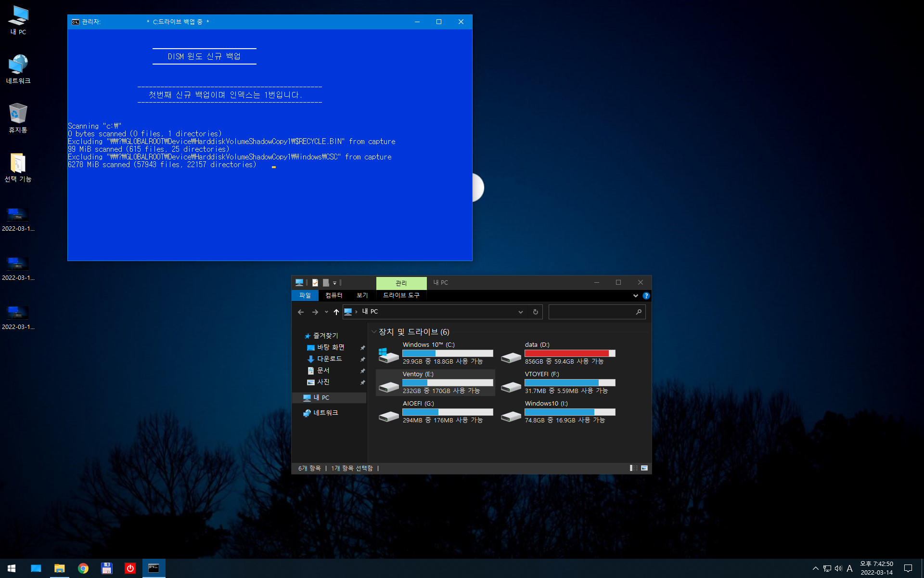Open Explorer help icon
This screenshot has width=924, height=578.
tap(646, 296)
